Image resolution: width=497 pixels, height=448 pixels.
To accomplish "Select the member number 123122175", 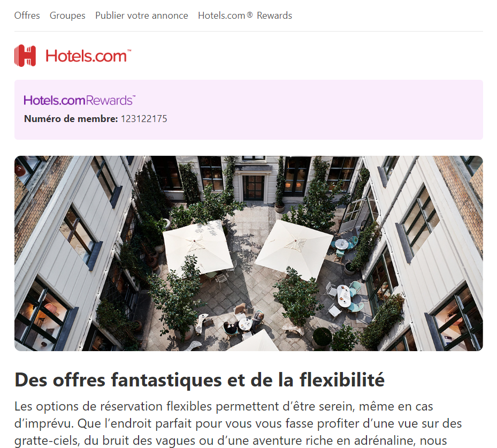I will click(144, 119).
